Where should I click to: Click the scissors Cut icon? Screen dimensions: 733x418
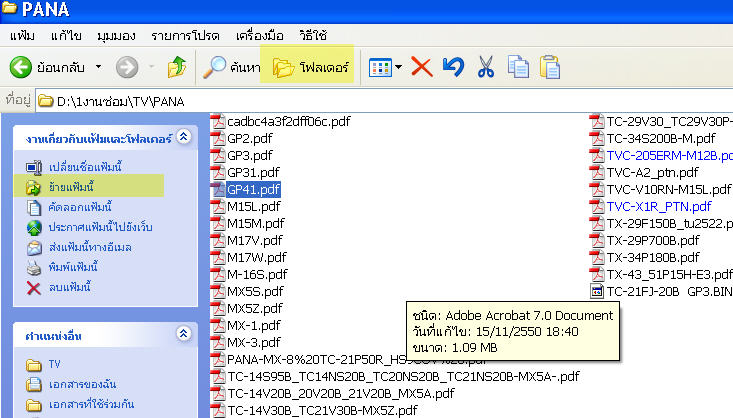pyautogui.click(x=486, y=67)
